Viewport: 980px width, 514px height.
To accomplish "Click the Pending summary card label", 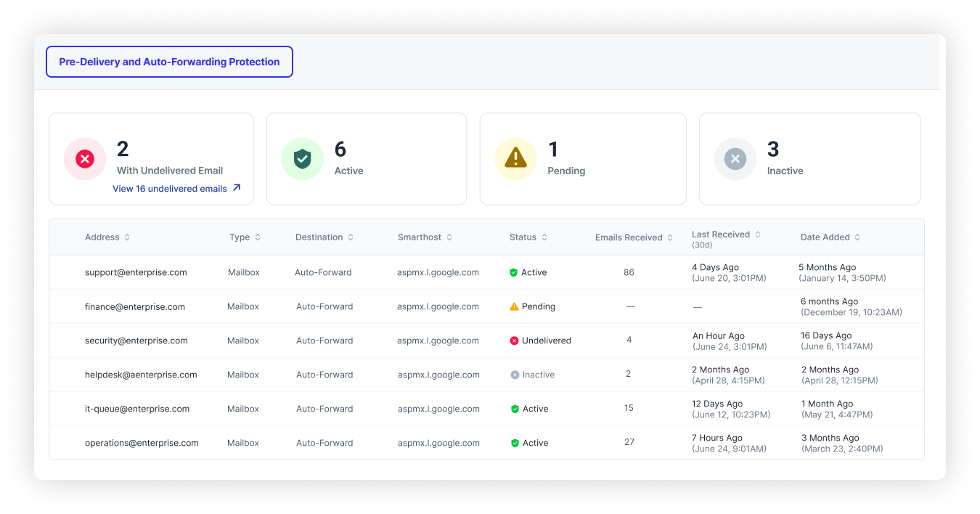I will tap(566, 171).
